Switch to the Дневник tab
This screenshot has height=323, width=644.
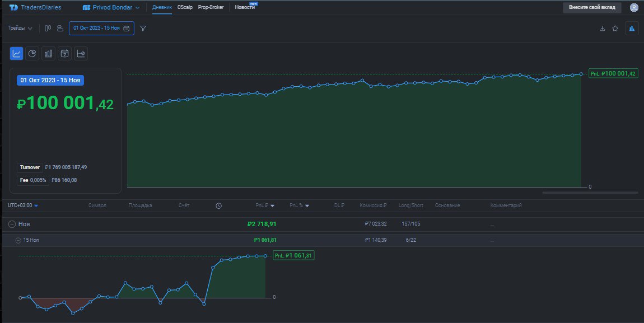(162, 7)
